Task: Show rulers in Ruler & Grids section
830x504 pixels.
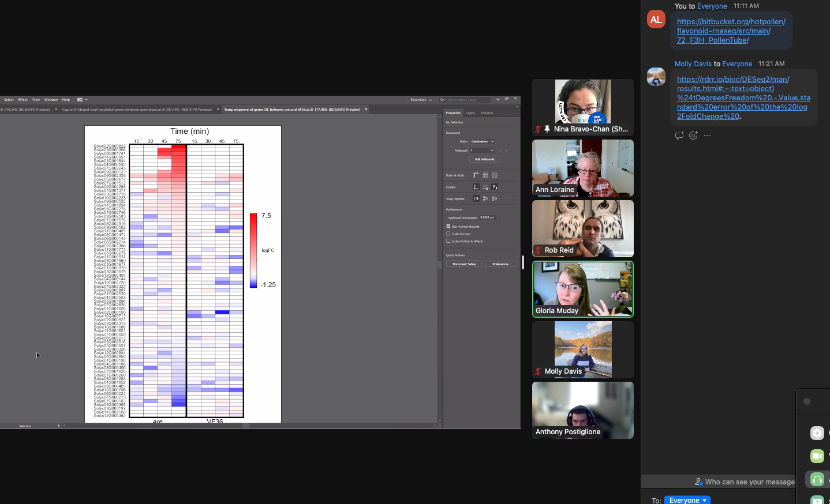Action: point(476,175)
